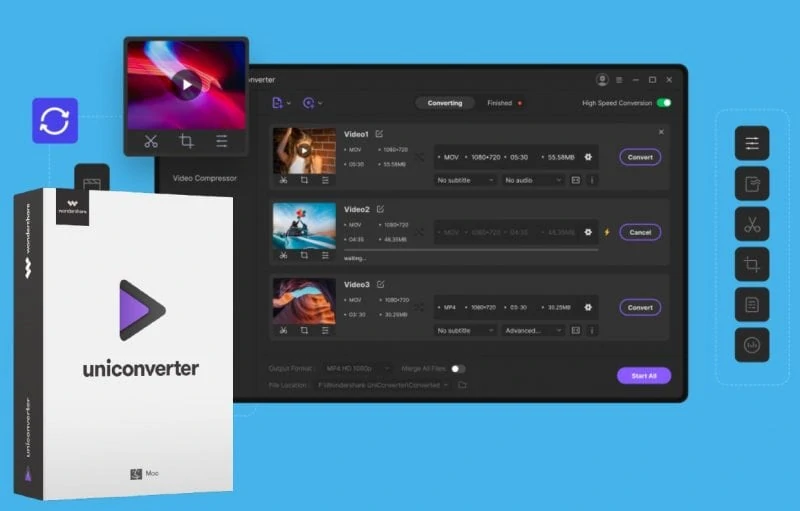
Task: Toggle Merge All Files switch
Action: pos(458,369)
